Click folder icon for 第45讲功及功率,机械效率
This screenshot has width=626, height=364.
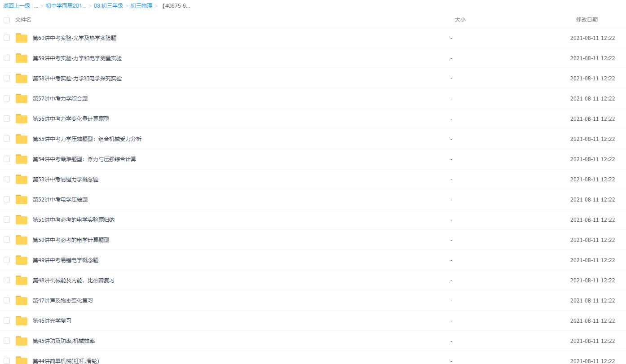22,341
